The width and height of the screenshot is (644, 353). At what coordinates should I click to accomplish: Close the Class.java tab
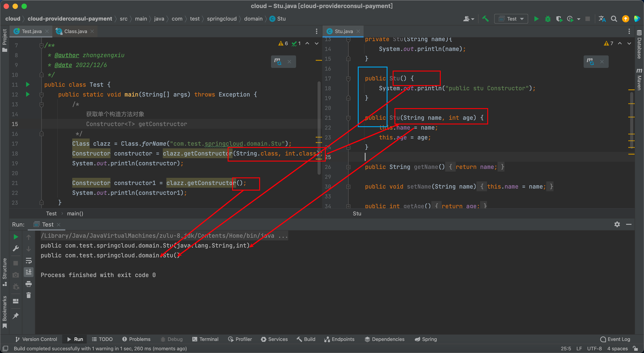[x=92, y=31]
